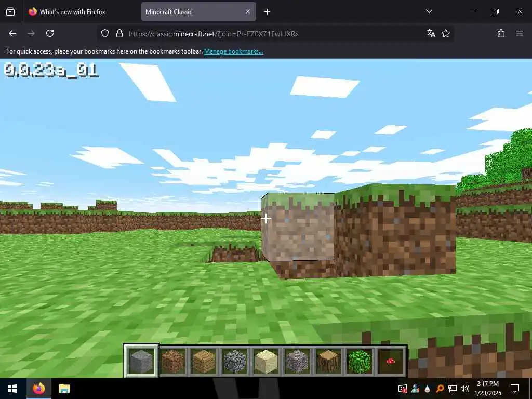The image size is (532, 399).
Task: List all tabs dropdown arrow
Action: (429, 11)
